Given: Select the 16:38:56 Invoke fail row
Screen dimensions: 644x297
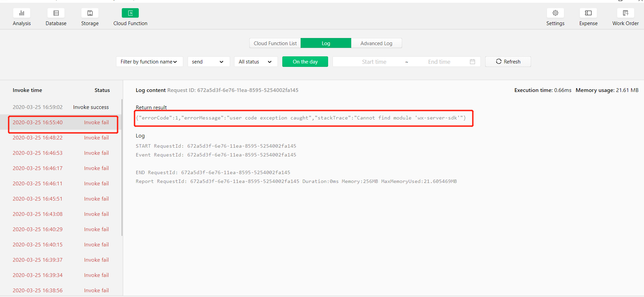Looking at the screenshot, I should (61, 290).
